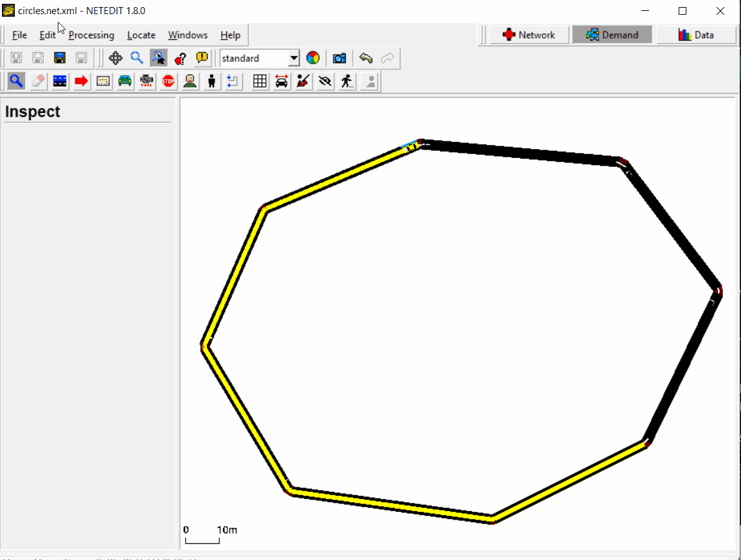
Task: Open the Help menu
Action: pyautogui.click(x=230, y=35)
